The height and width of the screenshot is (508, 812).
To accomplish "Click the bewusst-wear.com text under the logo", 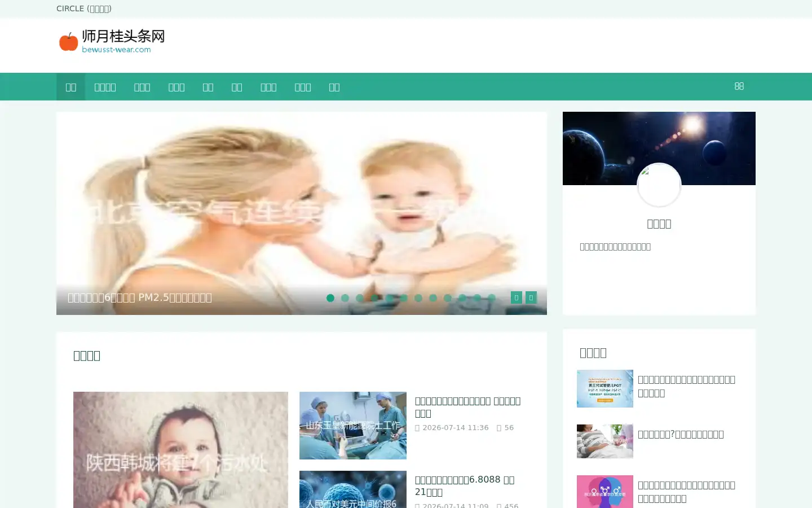I will pyautogui.click(x=116, y=50).
